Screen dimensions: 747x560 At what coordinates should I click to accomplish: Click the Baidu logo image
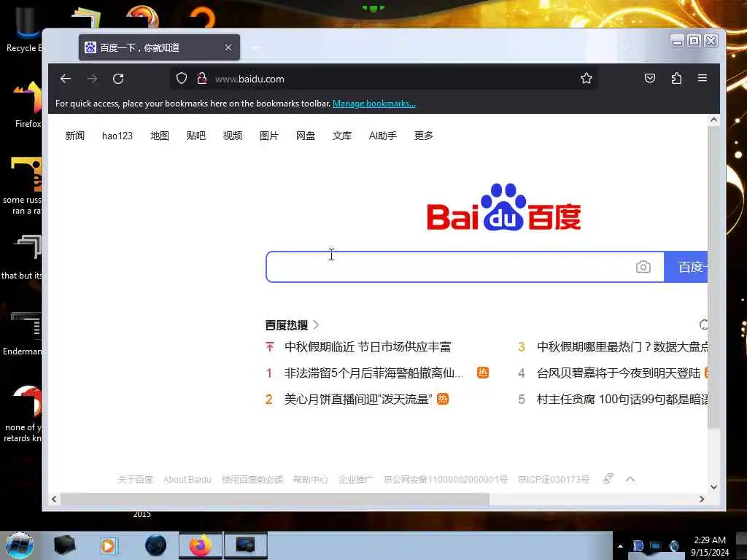pyautogui.click(x=503, y=207)
